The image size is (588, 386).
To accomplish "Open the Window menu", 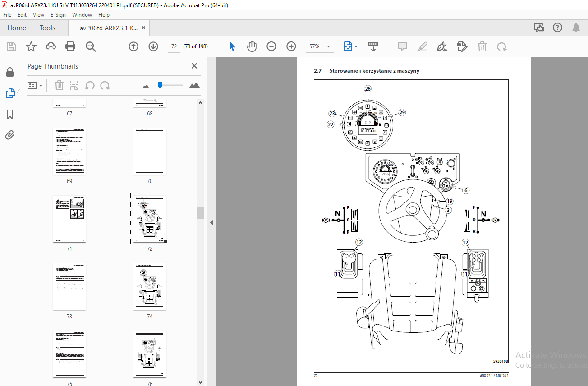I will [82, 14].
